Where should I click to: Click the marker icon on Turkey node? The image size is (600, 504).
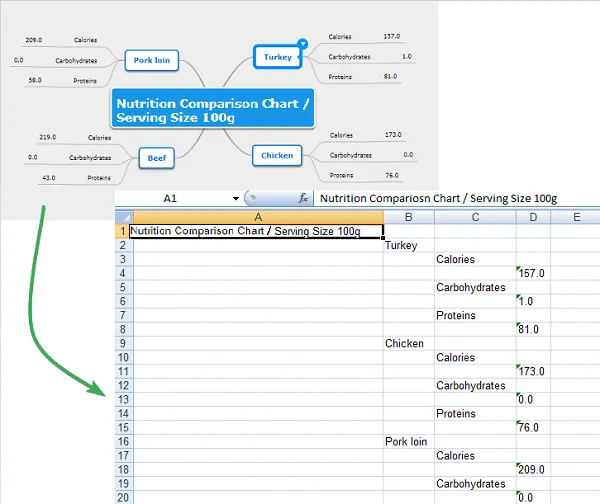(x=303, y=44)
